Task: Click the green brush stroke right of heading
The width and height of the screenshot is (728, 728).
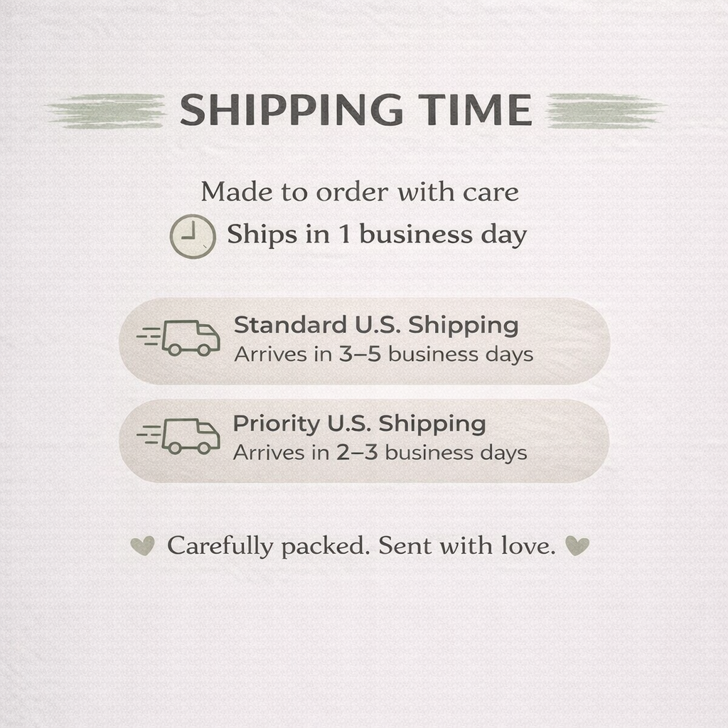Action: [x=604, y=111]
